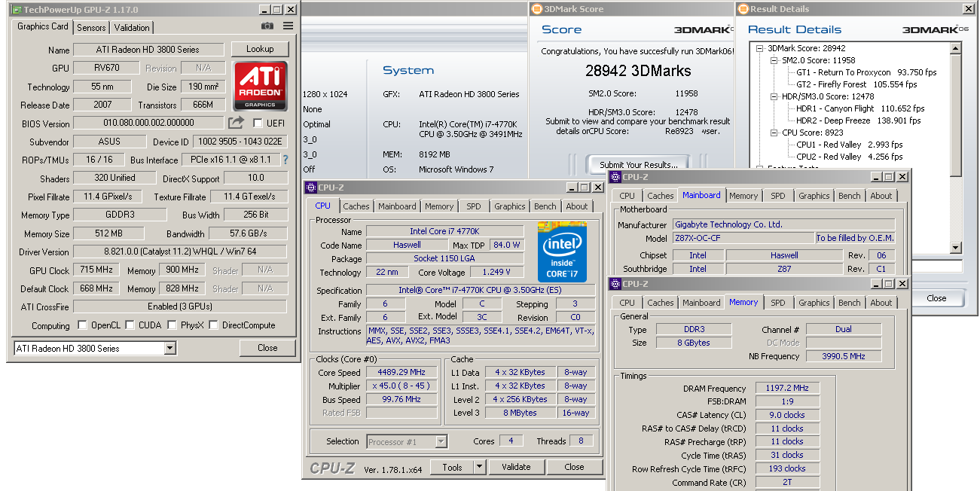Click the Result Details scrollbar up arrow

956,48
